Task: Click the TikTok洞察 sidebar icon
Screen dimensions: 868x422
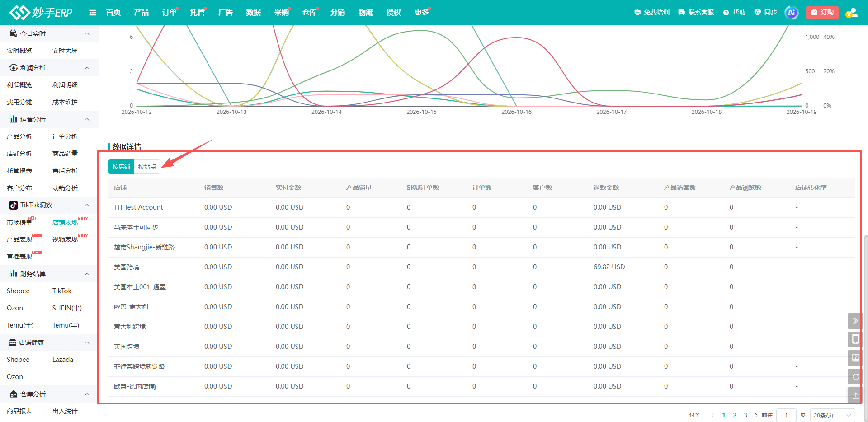Action: (14, 205)
